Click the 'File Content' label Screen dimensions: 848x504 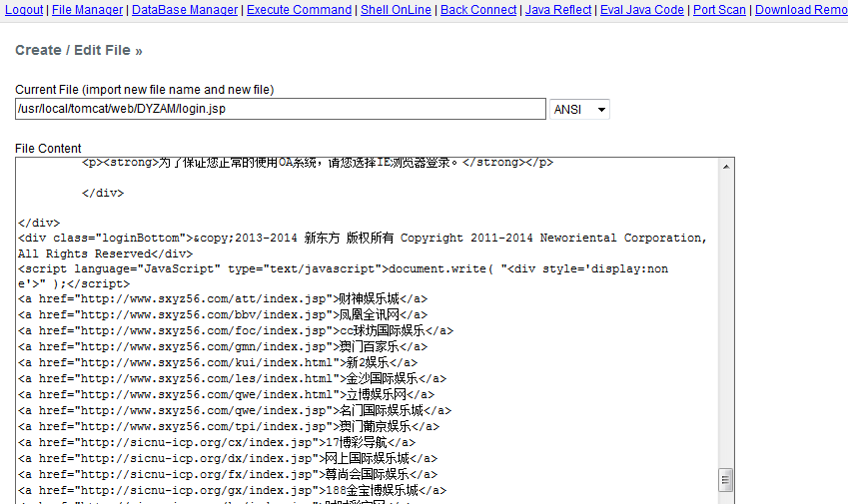point(48,149)
